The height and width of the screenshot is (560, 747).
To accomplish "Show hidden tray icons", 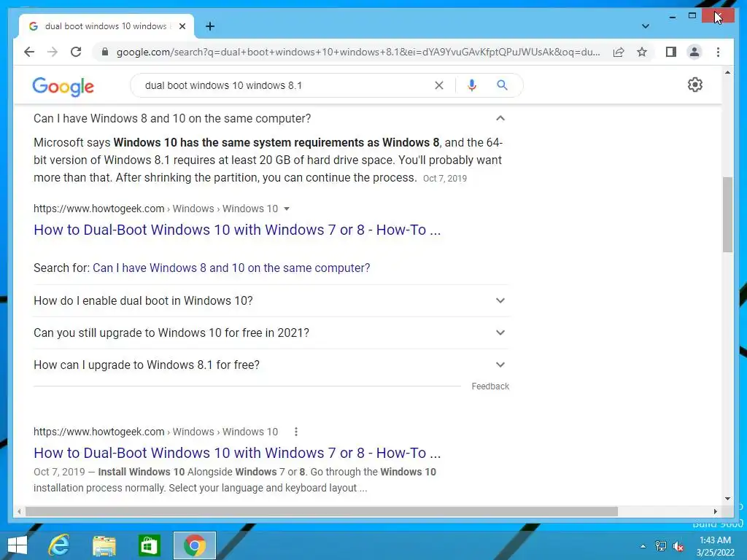I will 643,546.
